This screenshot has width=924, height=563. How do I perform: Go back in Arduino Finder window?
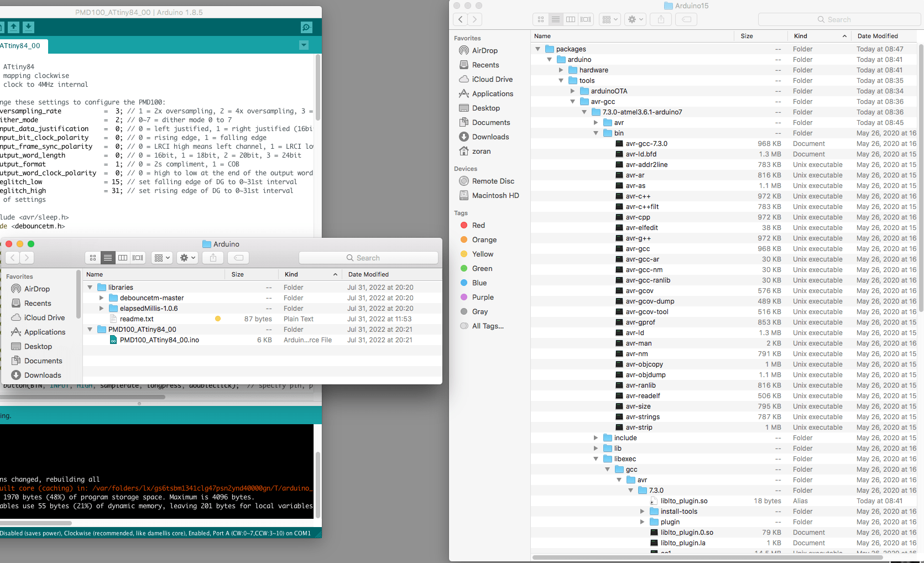point(13,258)
